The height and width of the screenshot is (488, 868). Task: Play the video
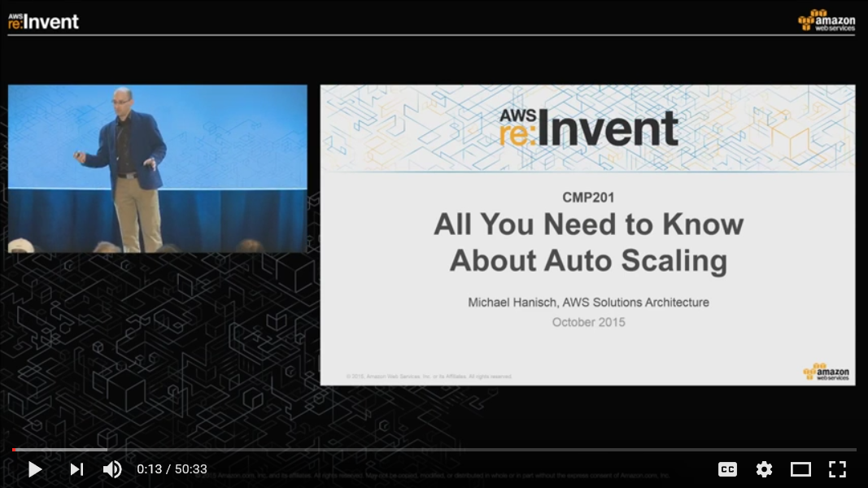[34, 469]
